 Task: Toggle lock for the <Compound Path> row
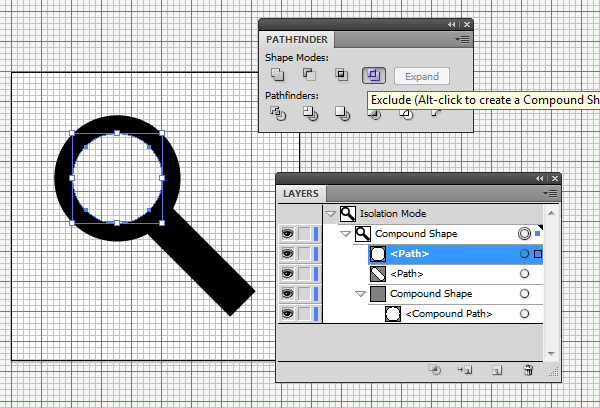304,314
